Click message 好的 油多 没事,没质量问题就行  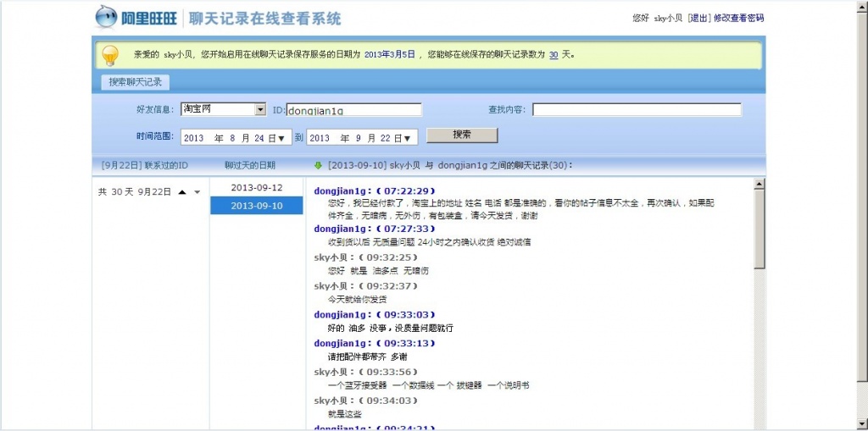(x=390, y=328)
